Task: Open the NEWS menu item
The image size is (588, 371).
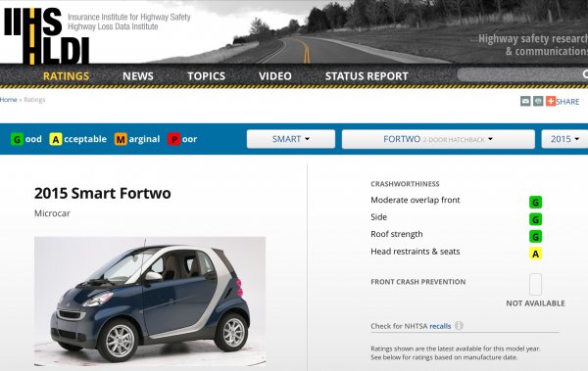Action: click(137, 76)
